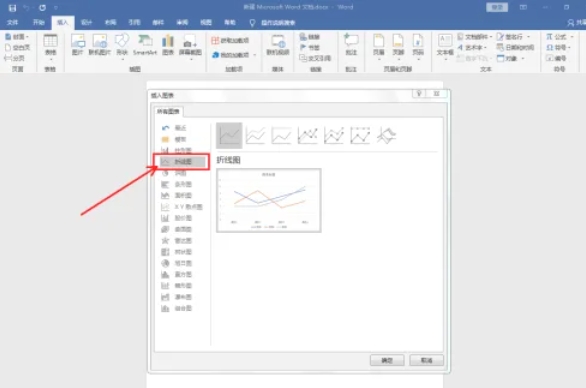Click the Redo icon in quick access toolbar
The image size is (586, 388).
pos(42,7)
